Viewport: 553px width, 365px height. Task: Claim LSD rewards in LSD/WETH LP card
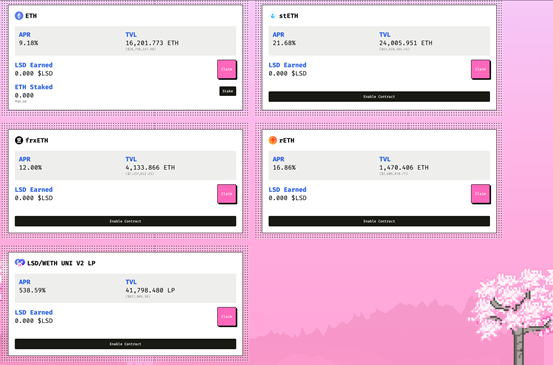[227, 317]
